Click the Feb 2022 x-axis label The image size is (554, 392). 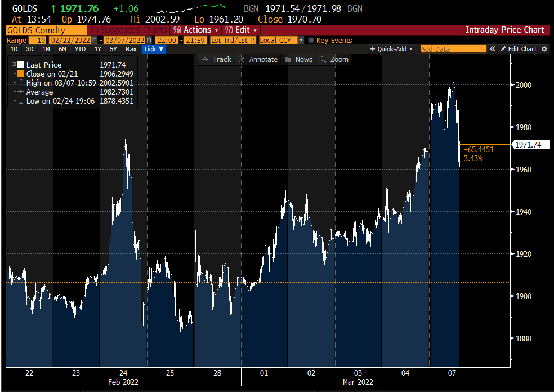pyautogui.click(x=123, y=382)
